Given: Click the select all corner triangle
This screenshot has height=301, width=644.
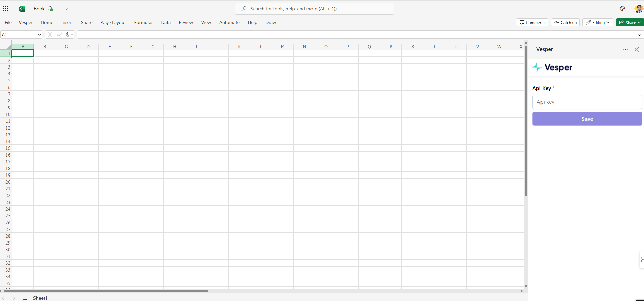Looking at the screenshot, I should [x=8, y=47].
